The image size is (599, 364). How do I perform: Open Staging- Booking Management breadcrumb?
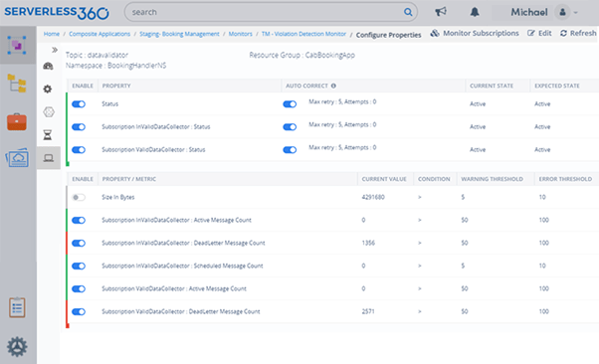pos(179,34)
